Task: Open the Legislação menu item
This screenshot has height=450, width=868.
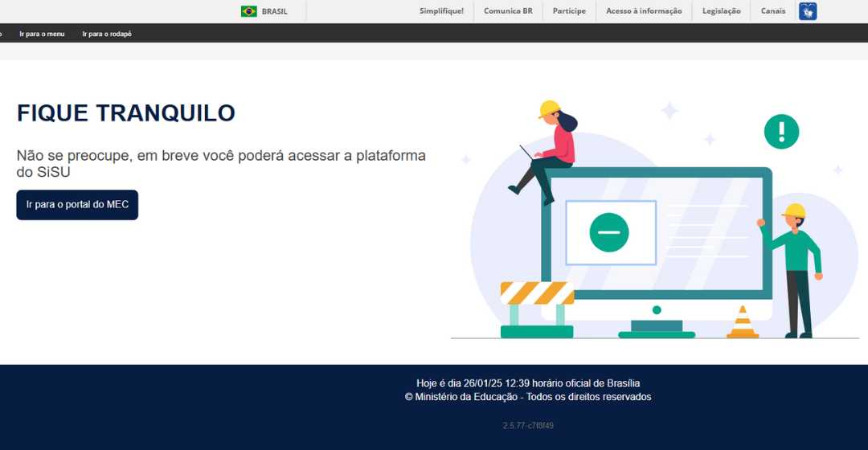Action: (x=721, y=11)
